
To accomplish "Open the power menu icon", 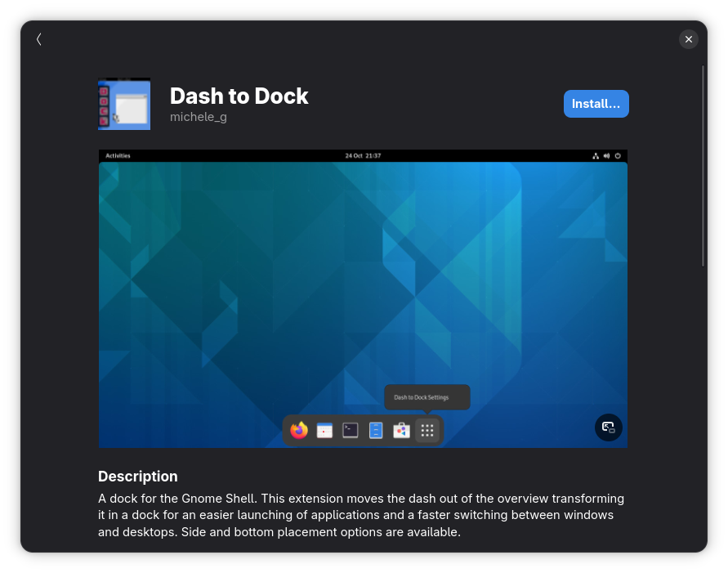I will click(x=618, y=155).
